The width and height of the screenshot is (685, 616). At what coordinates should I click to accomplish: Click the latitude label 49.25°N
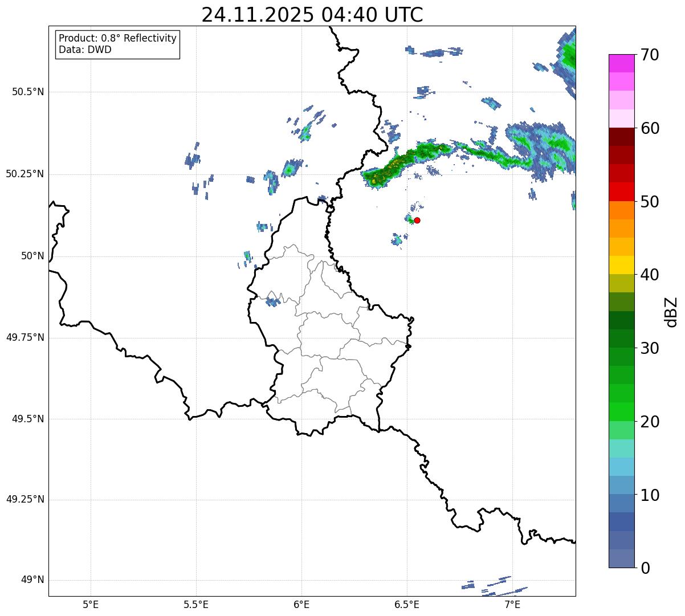point(25,500)
